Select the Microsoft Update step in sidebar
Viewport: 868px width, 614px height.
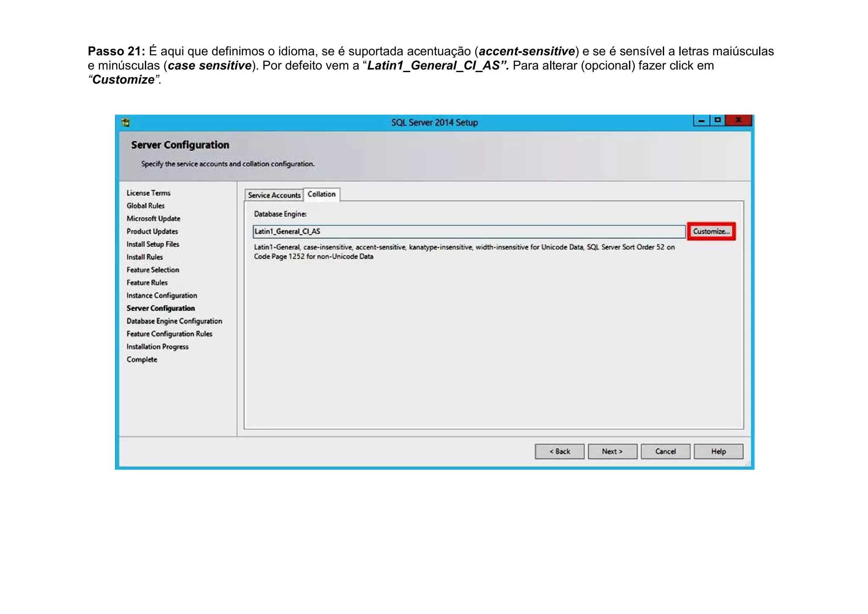click(x=153, y=219)
